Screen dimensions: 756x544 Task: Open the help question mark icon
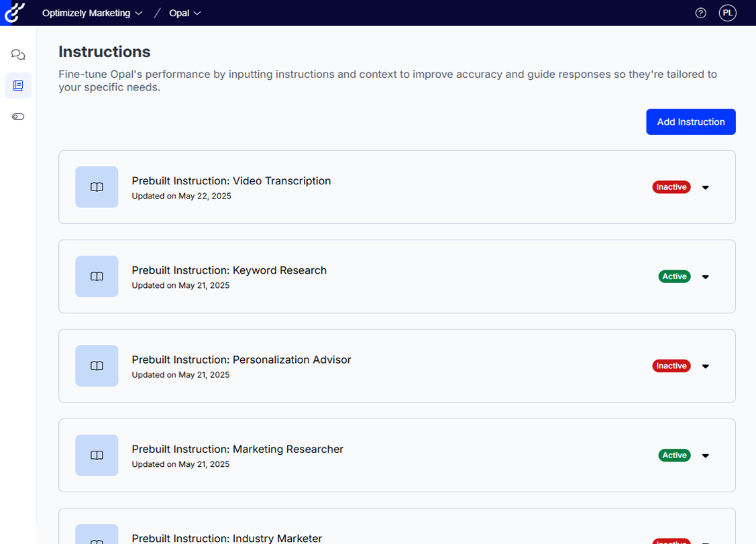click(x=700, y=13)
